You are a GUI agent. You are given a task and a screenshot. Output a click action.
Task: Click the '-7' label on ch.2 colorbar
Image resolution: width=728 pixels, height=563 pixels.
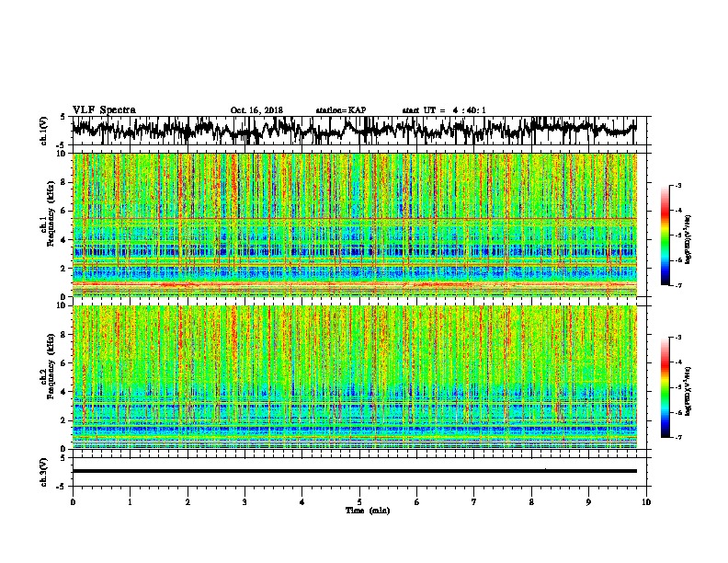(x=678, y=437)
